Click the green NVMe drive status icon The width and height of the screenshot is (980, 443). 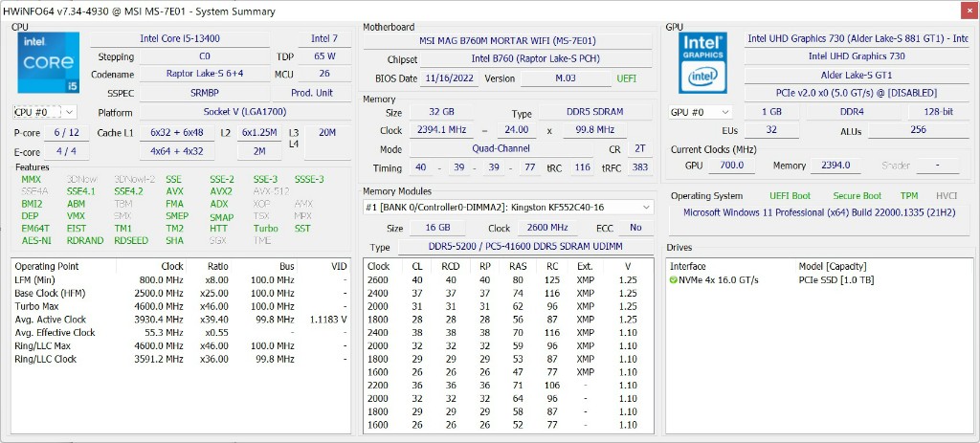(x=674, y=279)
